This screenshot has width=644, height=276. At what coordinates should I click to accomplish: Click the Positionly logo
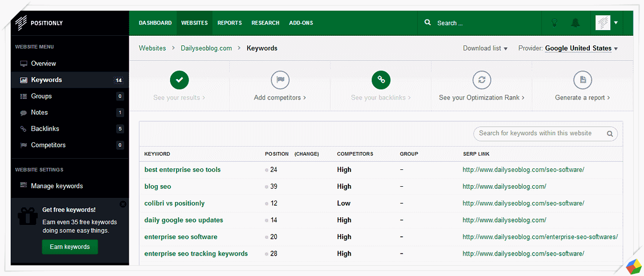[39, 23]
